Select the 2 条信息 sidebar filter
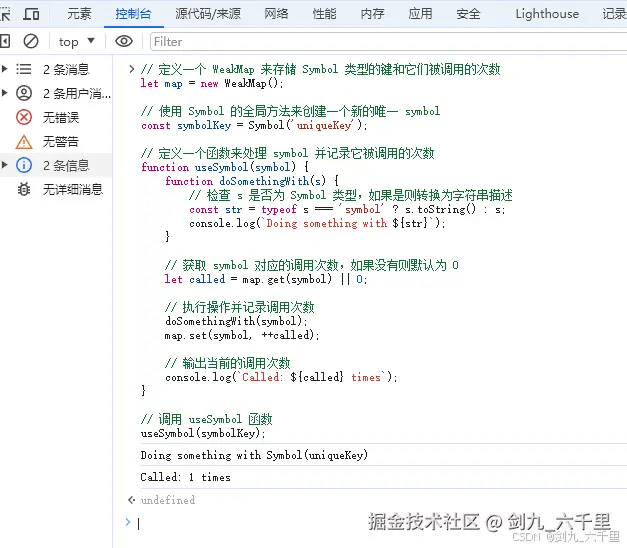Screen dimensions: 627x548 point(56,165)
